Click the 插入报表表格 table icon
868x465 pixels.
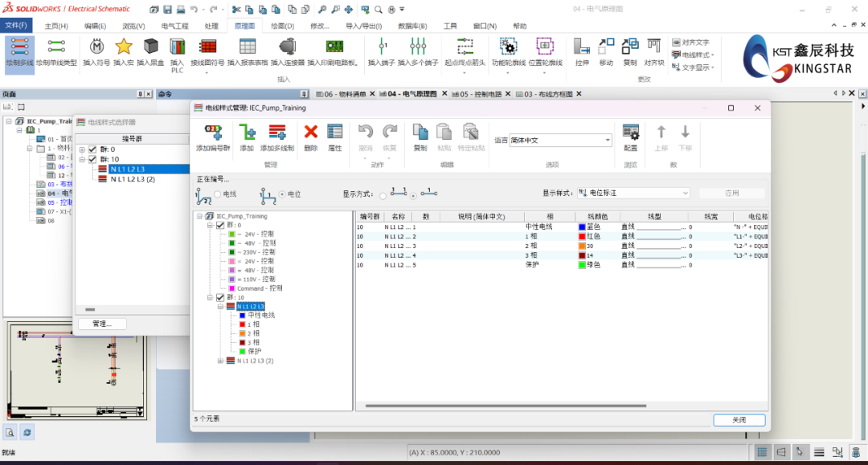248,47
